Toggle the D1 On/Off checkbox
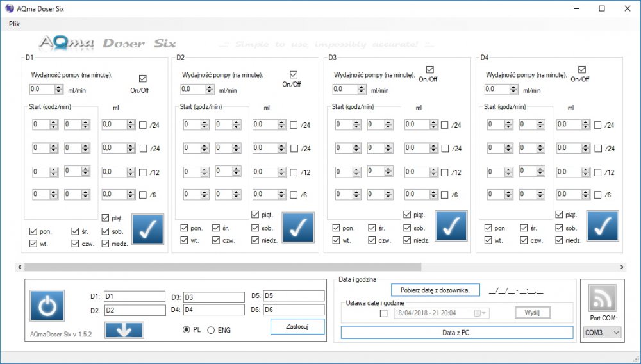The image size is (641, 364). (x=143, y=79)
